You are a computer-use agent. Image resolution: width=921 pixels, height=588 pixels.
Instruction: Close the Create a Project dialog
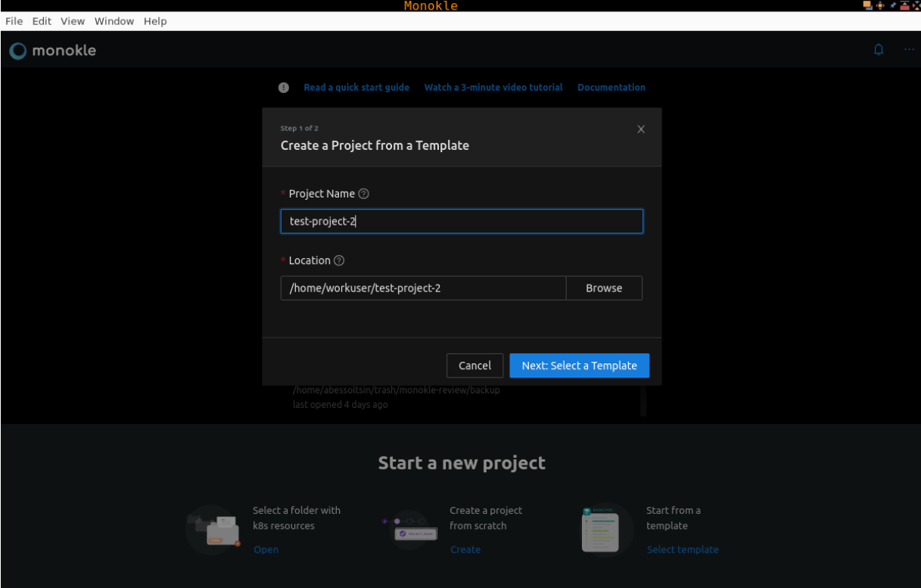pos(641,129)
